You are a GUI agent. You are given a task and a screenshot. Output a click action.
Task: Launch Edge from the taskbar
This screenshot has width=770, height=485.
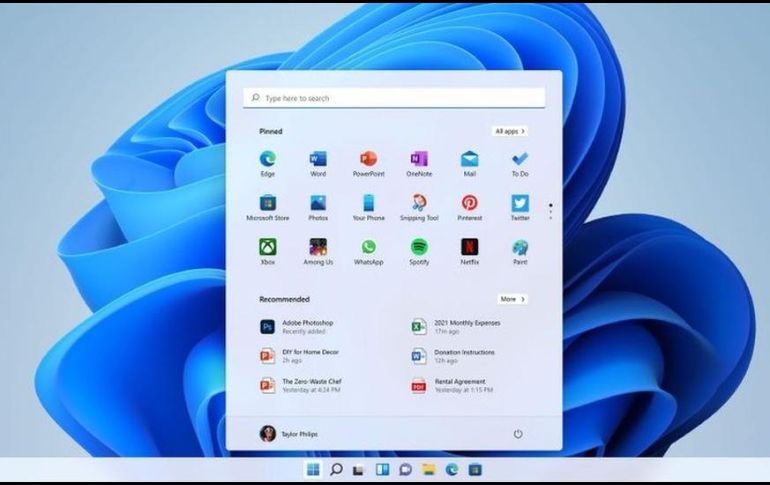click(x=452, y=470)
